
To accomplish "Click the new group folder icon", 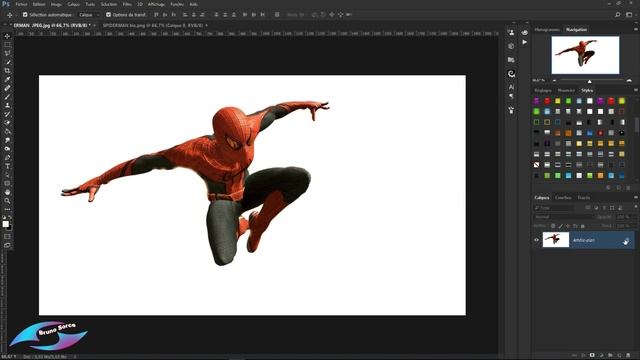I will pos(611,356).
